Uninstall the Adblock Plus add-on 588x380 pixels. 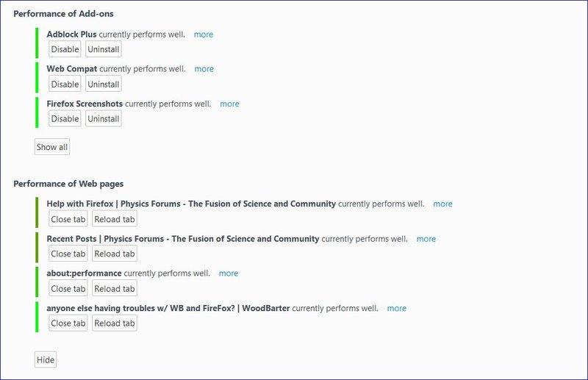click(x=104, y=49)
